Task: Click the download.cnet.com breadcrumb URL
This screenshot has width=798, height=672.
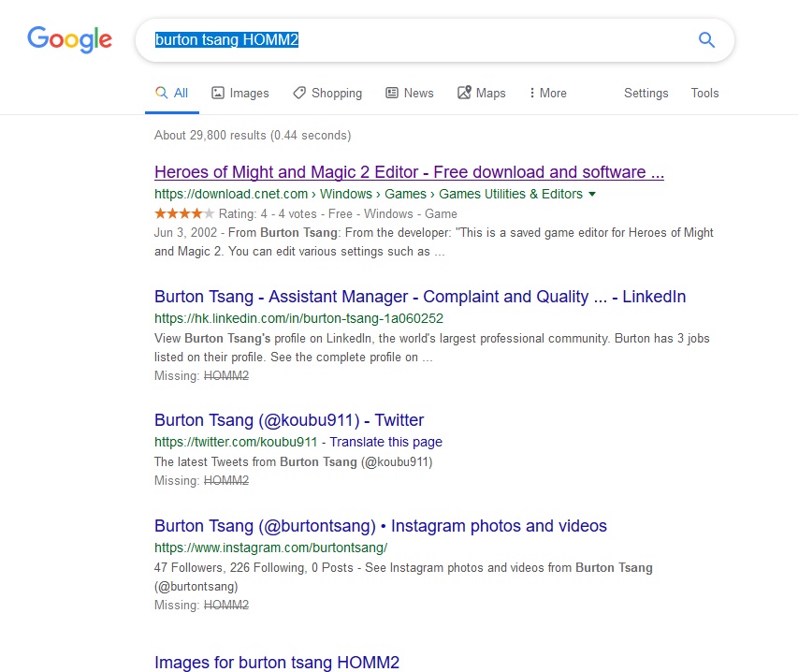Action: pyautogui.click(x=369, y=194)
